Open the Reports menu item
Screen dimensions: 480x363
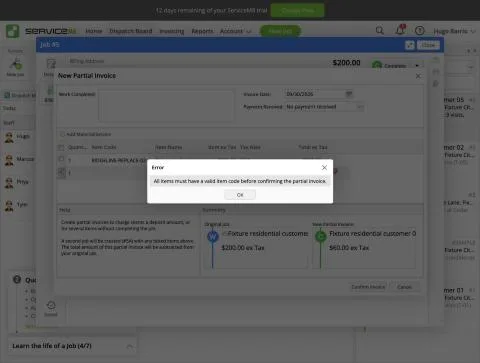point(202,31)
